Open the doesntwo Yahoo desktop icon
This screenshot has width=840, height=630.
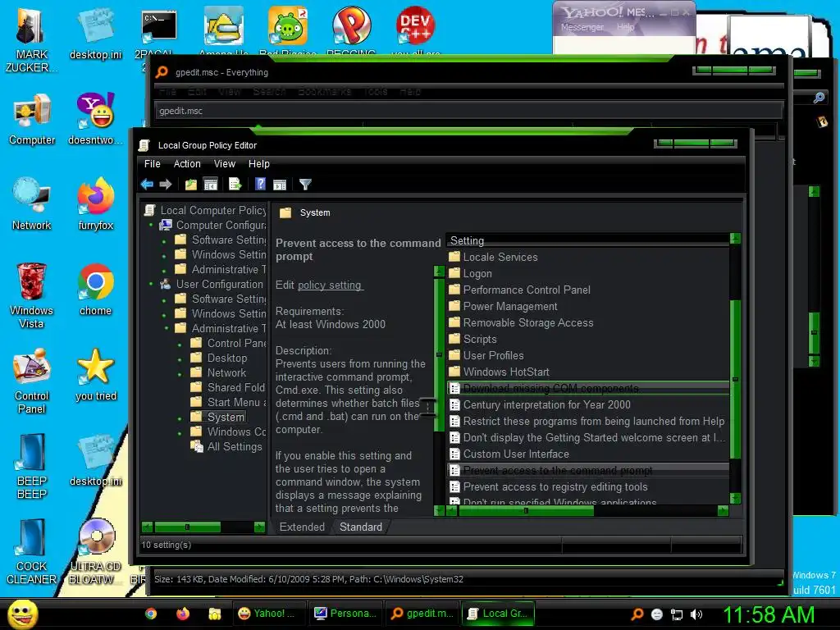(96, 120)
